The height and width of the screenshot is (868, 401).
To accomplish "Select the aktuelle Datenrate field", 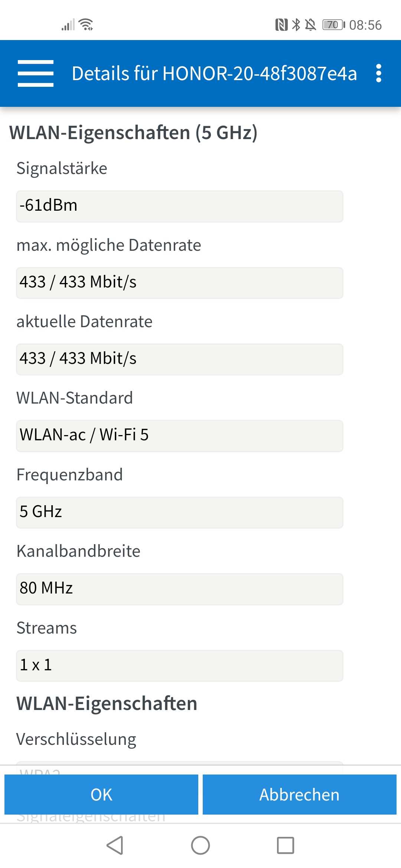I will pos(179,359).
